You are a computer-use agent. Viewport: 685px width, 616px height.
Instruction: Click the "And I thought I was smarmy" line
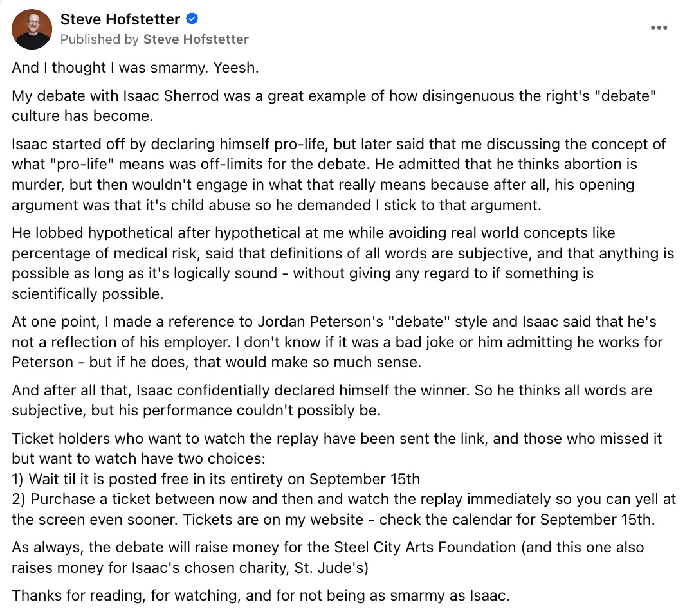point(136,68)
